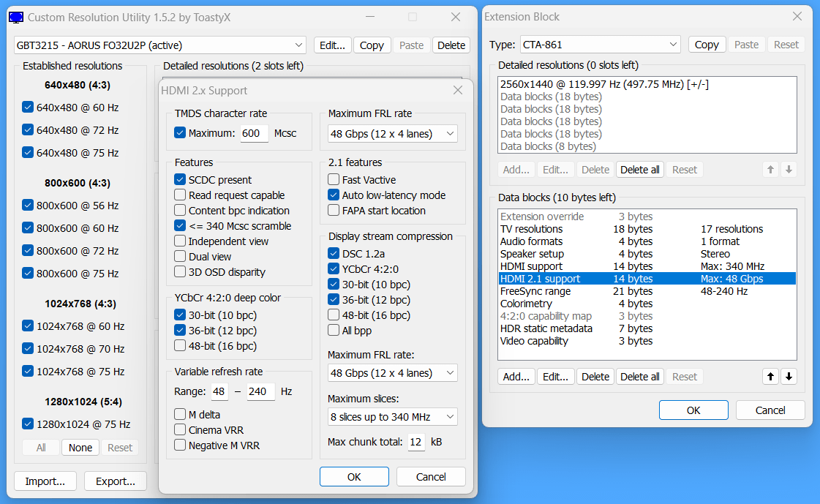This screenshot has width=820, height=504.
Task: Select the Speaker setup row
Action: pyautogui.click(x=647, y=254)
